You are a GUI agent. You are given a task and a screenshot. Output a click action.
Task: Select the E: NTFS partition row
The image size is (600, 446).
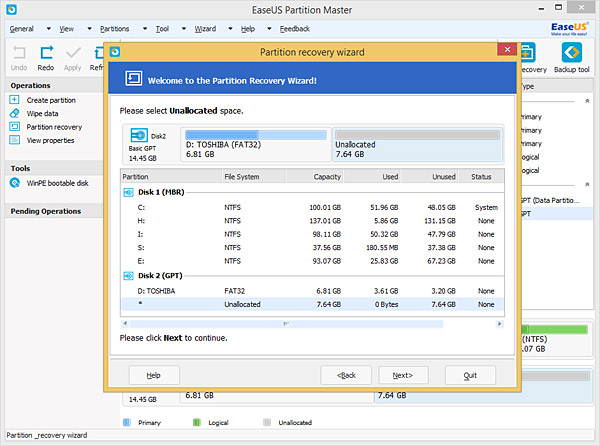(x=312, y=261)
